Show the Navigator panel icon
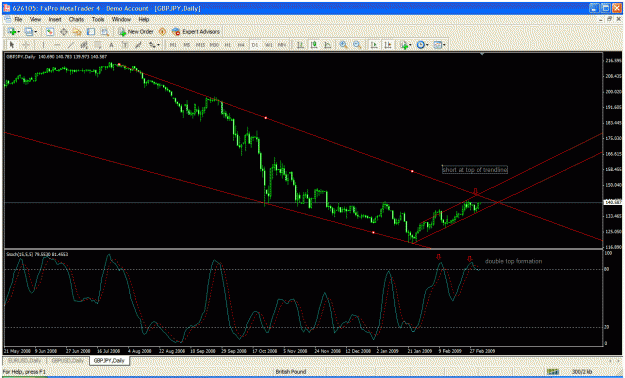This screenshot has height=378, width=625. [77, 32]
